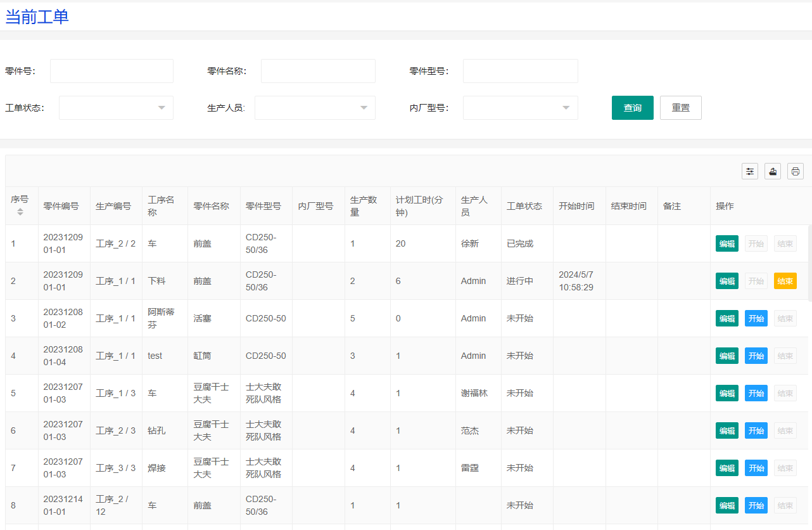Click 查询 to search work orders
Image resolution: width=812 pixels, height=530 pixels.
[632, 108]
